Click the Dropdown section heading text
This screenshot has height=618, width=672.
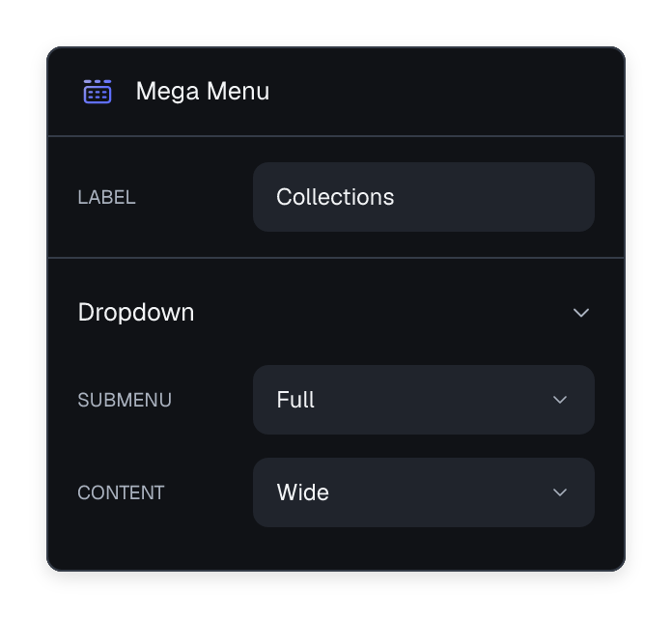[136, 312]
